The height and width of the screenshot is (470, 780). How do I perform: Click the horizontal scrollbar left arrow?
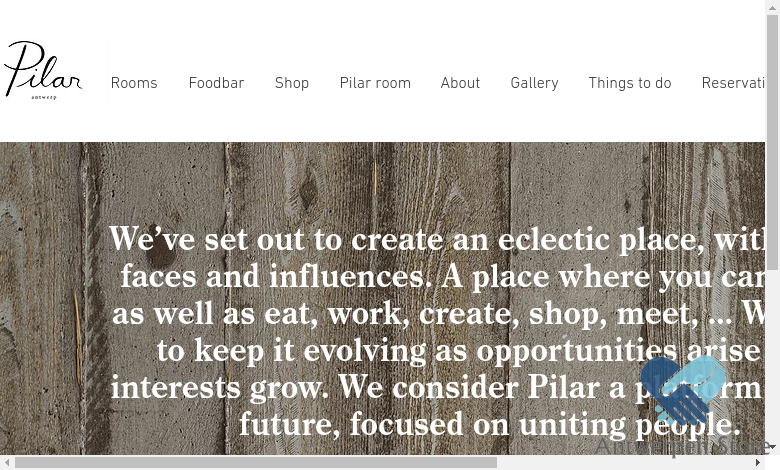(7, 463)
